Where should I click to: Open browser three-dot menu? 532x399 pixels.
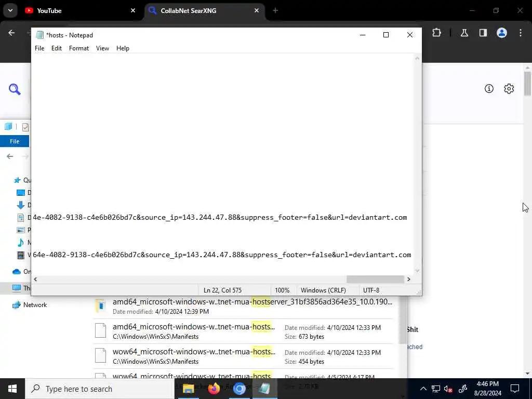coord(521,33)
